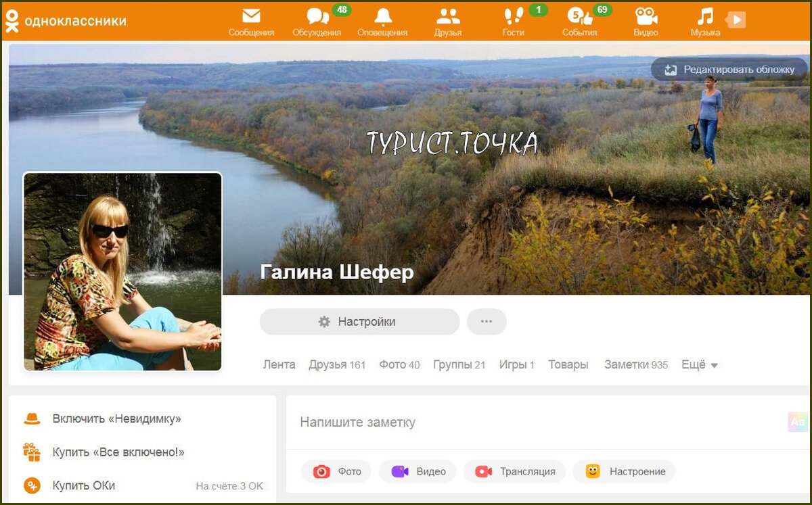This screenshot has height=505, width=812.
Task: Start a Трансляция live stream
Action: [x=514, y=471]
